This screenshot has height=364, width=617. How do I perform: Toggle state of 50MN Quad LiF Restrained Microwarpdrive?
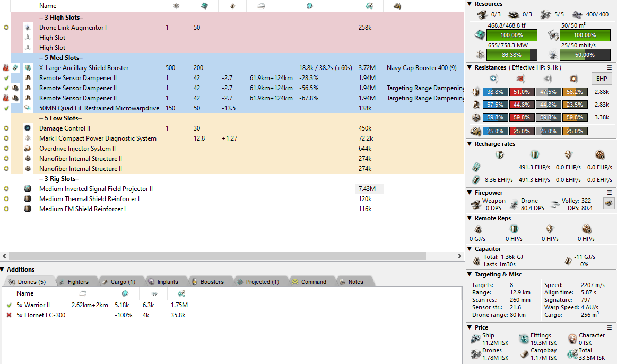click(6, 108)
